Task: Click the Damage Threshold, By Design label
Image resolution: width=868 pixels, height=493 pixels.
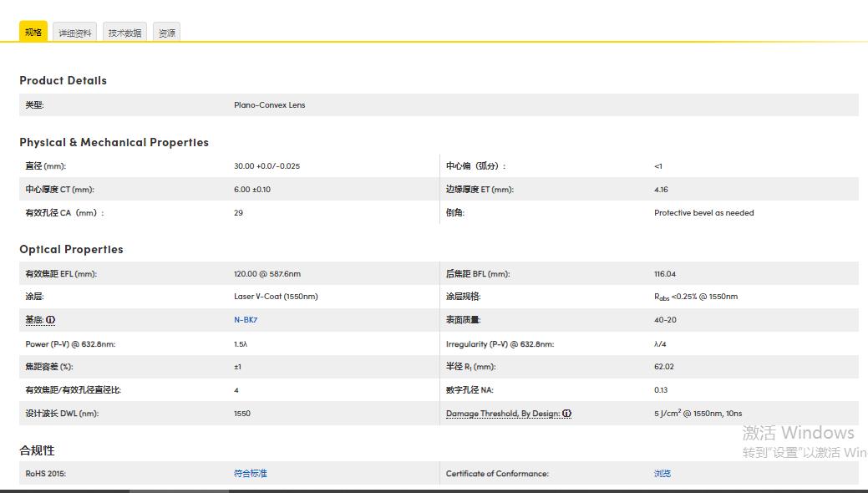Action: [x=502, y=414]
